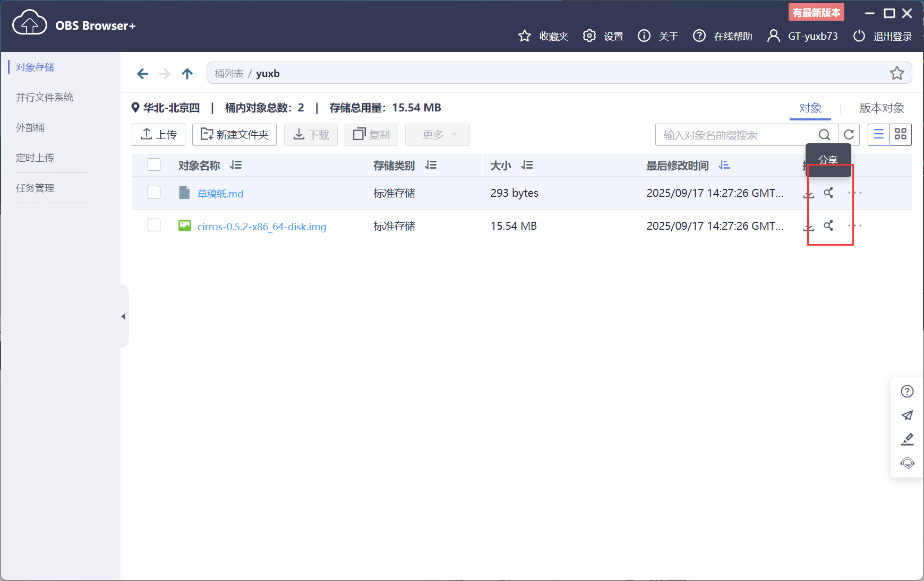Click the floating paper plane feedback icon

[907, 415]
